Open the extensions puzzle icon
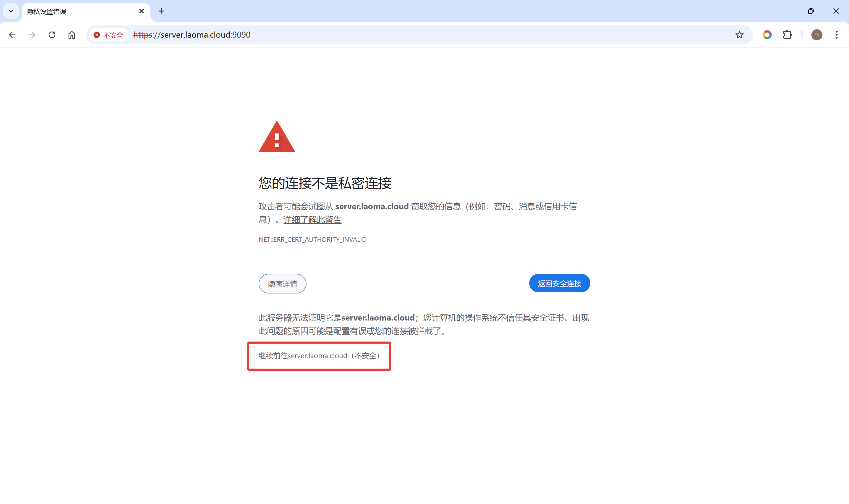Screen dimensions: 849x504 787,35
